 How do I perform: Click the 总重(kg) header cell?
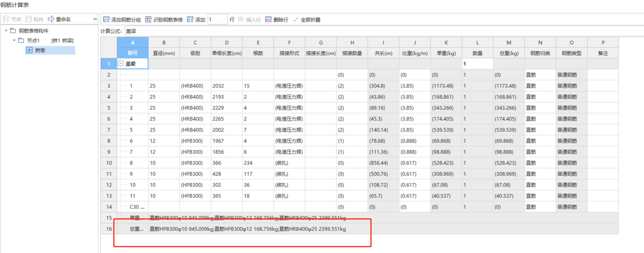[509, 53]
